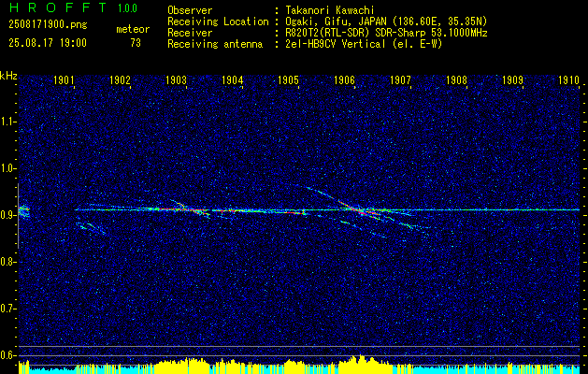
Task: Click the 1.0 kHz frequency label
Action: click(8, 169)
